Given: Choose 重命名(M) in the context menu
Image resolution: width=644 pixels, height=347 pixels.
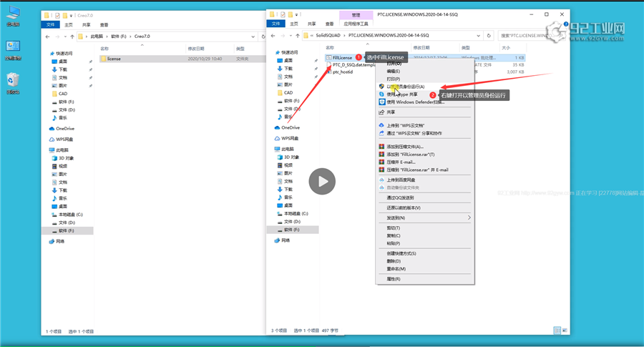Looking at the screenshot, I should click(x=396, y=268).
